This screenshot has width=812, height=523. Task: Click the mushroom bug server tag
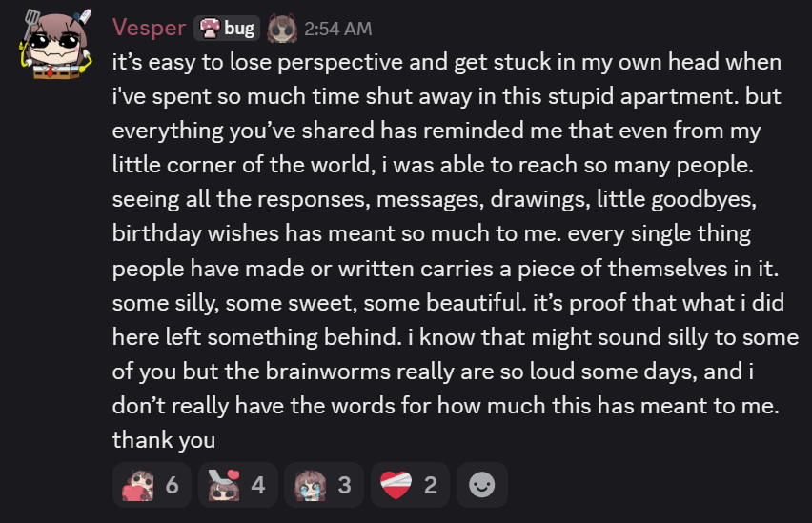point(227,29)
